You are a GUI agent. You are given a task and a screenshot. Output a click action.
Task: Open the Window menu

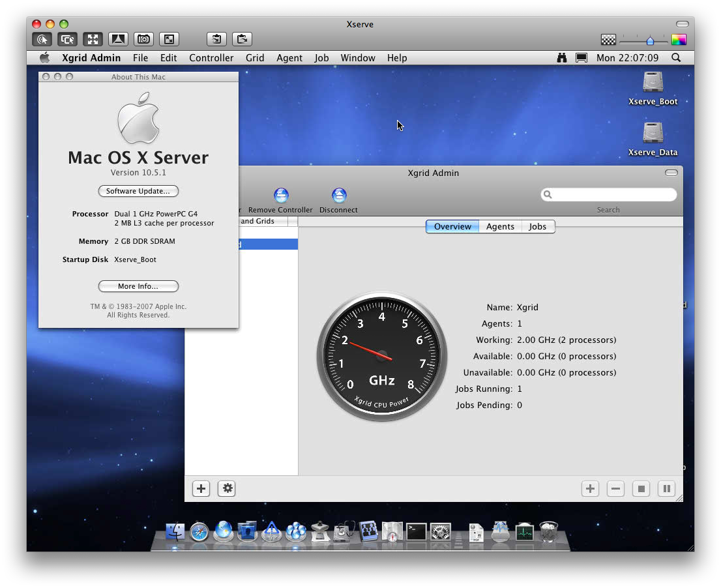click(358, 58)
